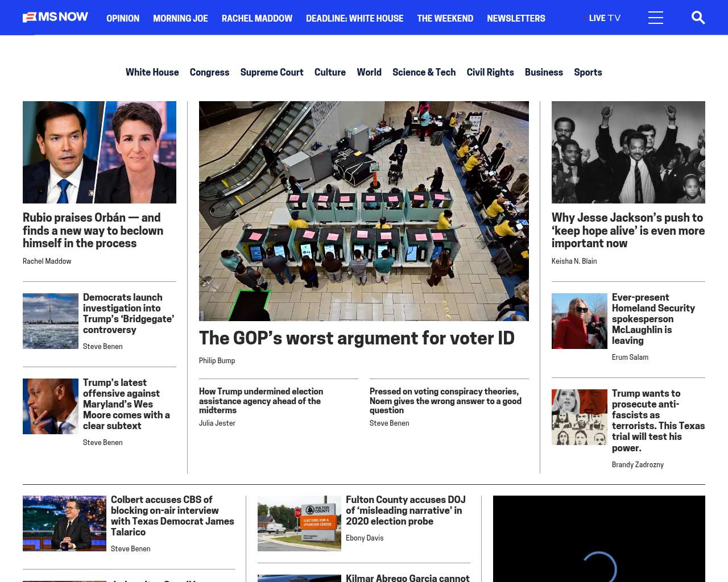
Task: Click the MS NOW logo
Action: 55,17
